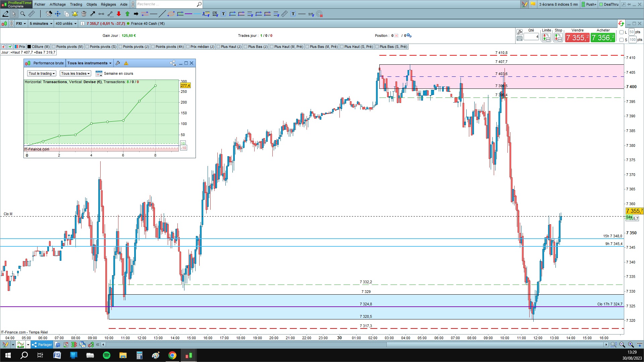The image size is (644, 362).
Task: Select the magnifier zoom tool
Action: coord(23,14)
